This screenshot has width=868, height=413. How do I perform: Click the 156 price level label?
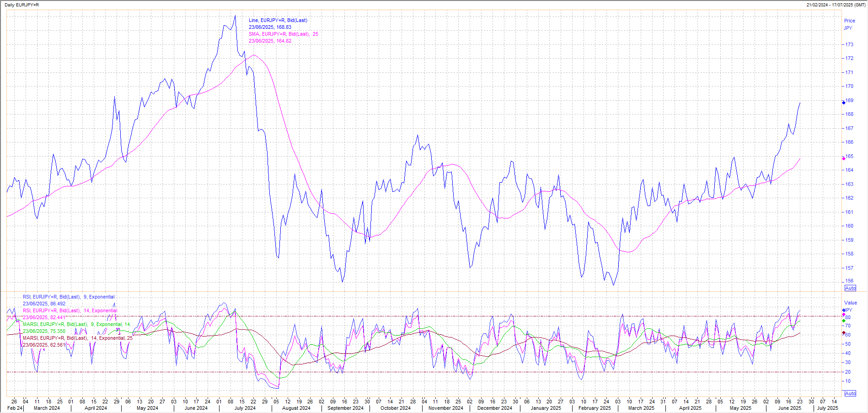pos(849,281)
